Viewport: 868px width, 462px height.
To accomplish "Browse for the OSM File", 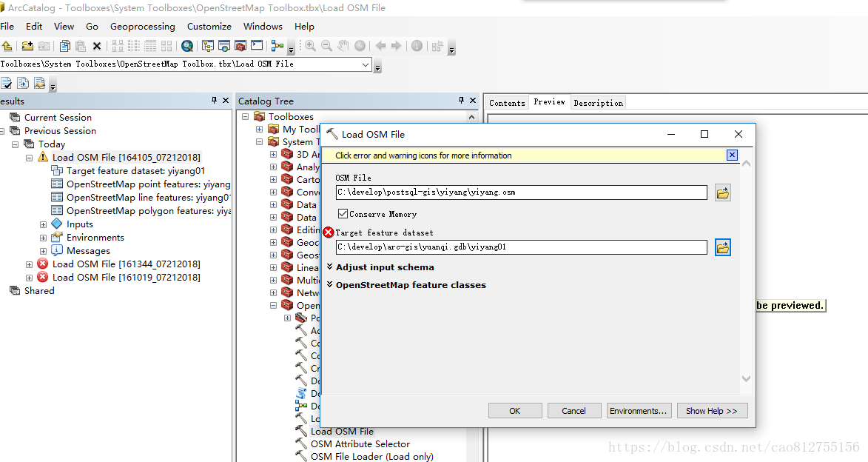I will tap(722, 192).
